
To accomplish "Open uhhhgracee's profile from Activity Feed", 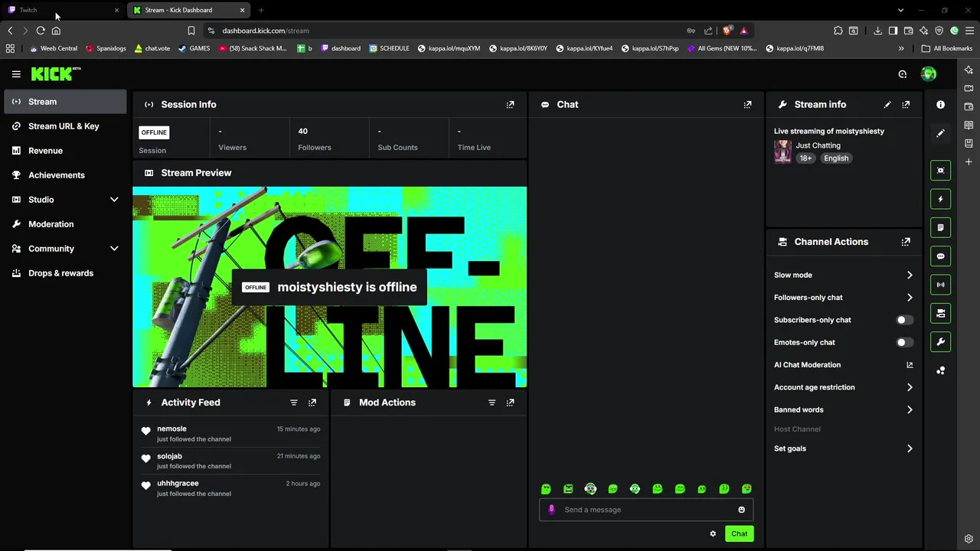I will (178, 484).
